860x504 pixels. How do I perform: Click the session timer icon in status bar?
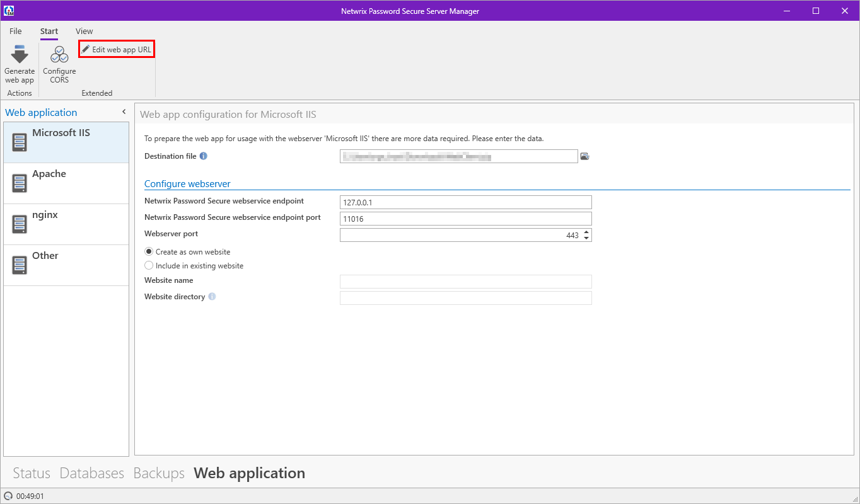[8, 496]
